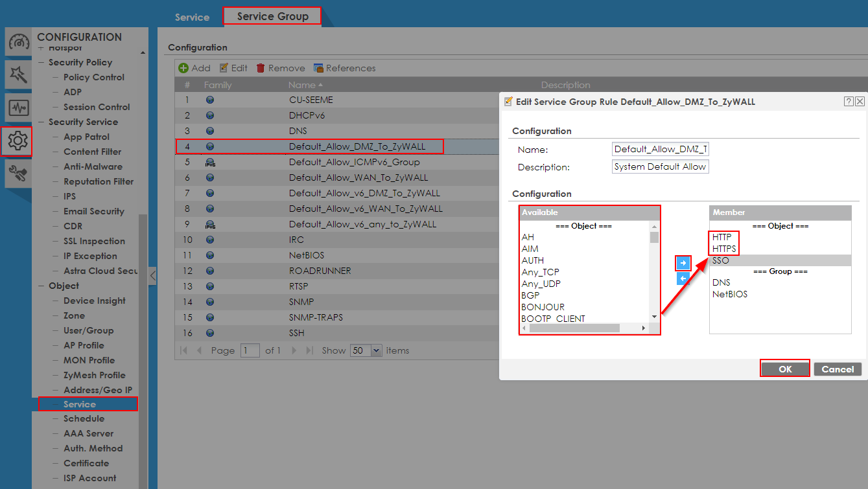
Task: Click the left arrow to remove member
Action: pyautogui.click(x=683, y=279)
